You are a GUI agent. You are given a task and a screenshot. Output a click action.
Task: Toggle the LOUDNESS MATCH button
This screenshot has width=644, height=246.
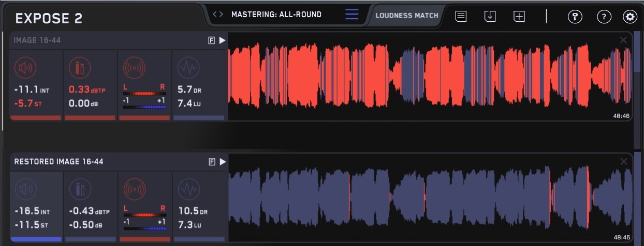pyautogui.click(x=406, y=15)
